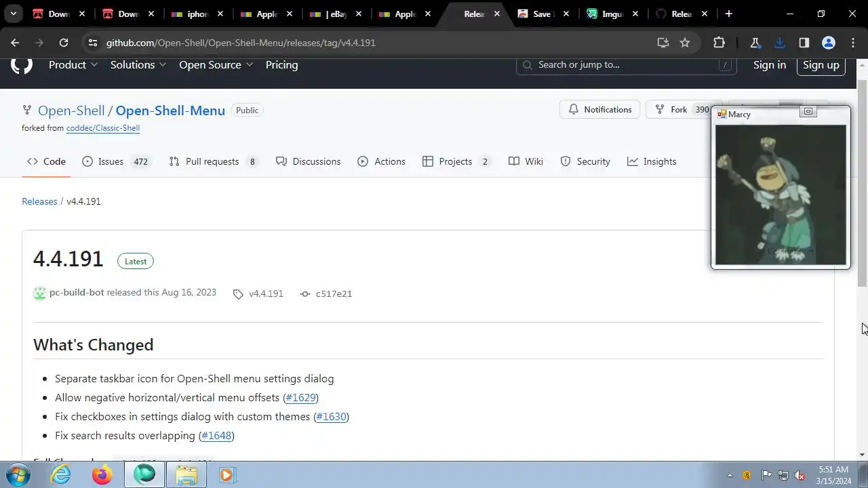Click the GitHub logo in the header

coord(22,65)
